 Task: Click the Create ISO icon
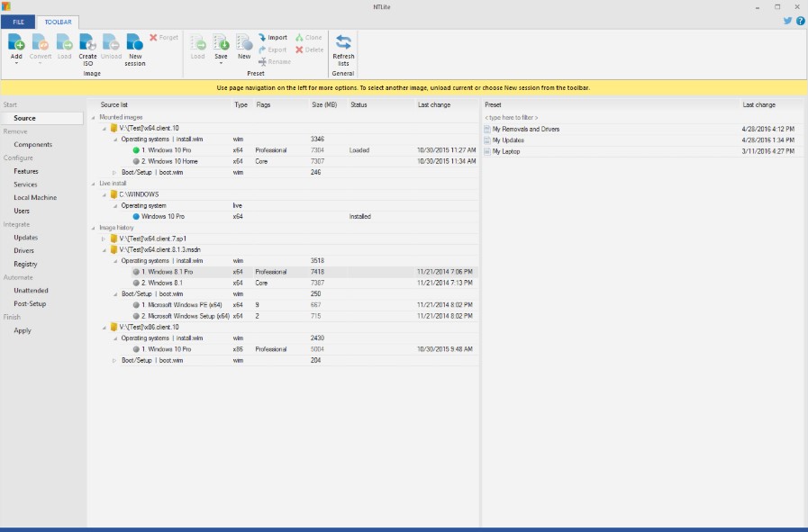coord(87,42)
